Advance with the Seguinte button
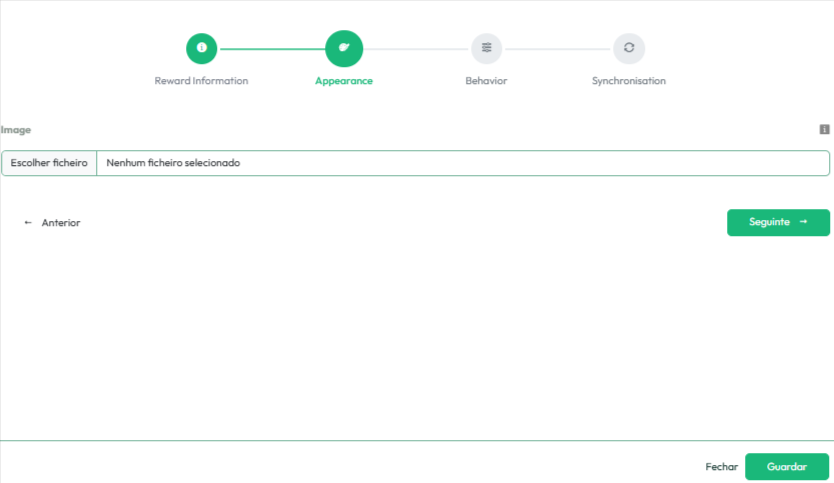 click(x=777, y=222)
